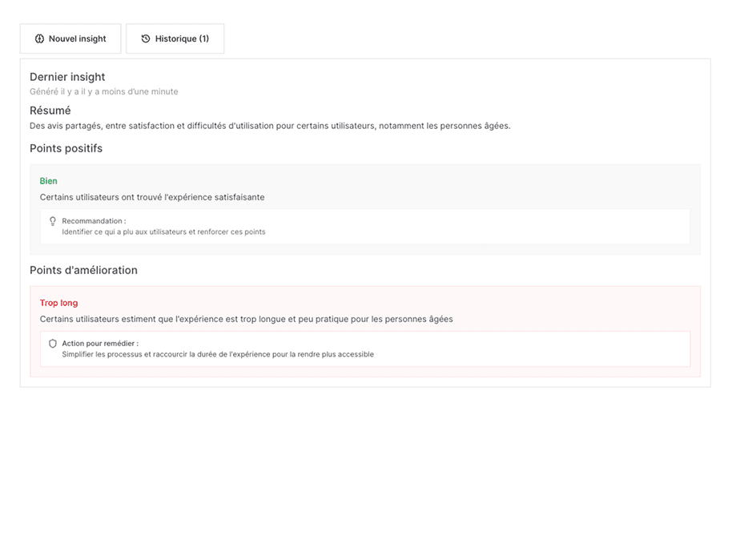This screenshot has height=560, width=732.
Task: Click the brain icon beside Nouvel insight
Action: click(39, 38)
